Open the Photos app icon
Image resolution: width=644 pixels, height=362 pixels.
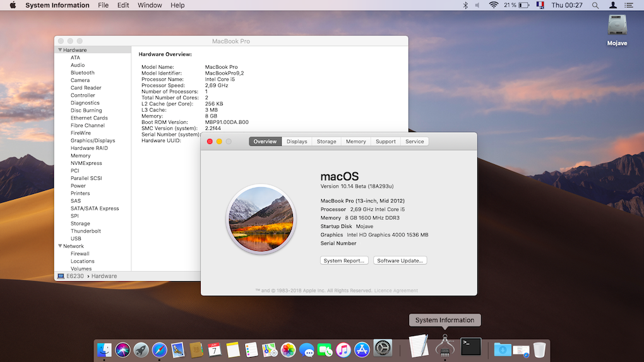288,349
